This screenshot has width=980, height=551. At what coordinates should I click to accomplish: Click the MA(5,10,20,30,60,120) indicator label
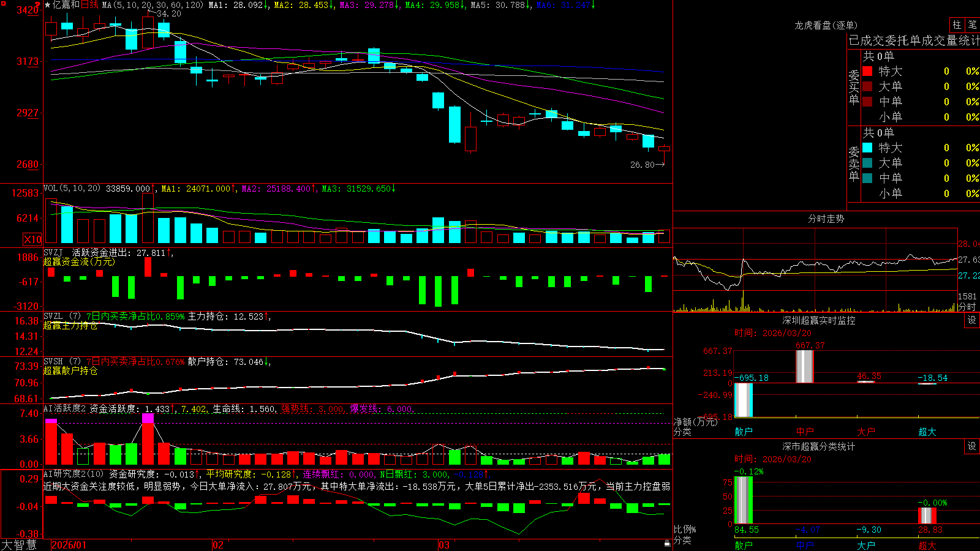tap(153, 5)
